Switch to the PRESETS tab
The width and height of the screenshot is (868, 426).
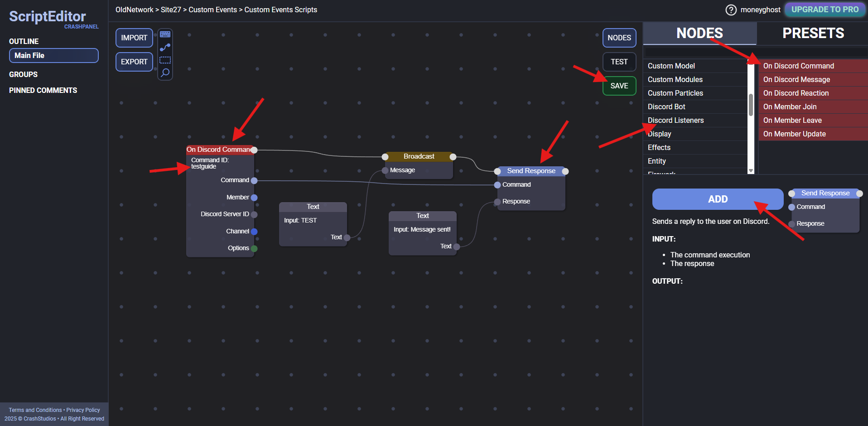(813, 34)
